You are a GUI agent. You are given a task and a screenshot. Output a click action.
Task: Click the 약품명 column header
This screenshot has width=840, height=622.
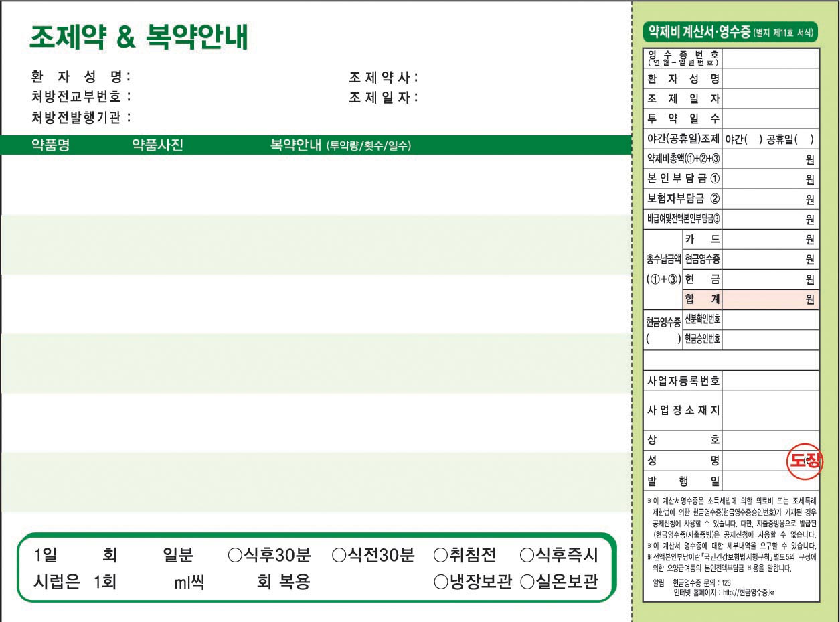point(51,145)
